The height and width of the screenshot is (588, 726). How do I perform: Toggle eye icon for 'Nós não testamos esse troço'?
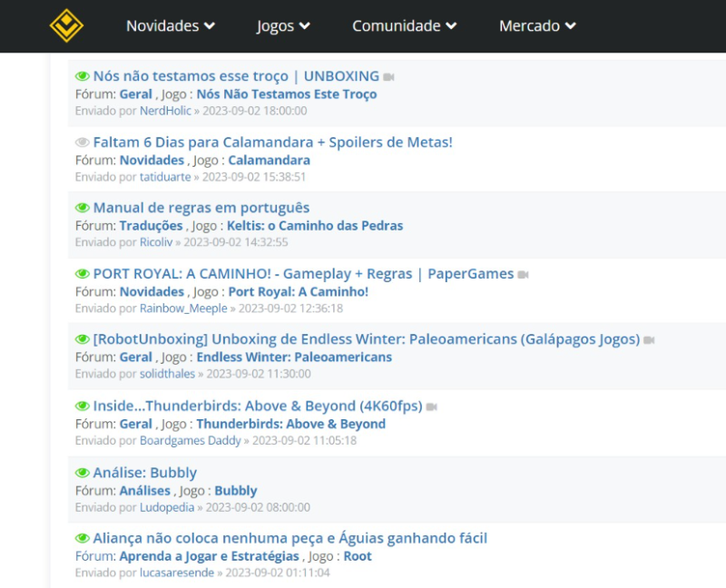pyautogui.click(x=83, y=76)
